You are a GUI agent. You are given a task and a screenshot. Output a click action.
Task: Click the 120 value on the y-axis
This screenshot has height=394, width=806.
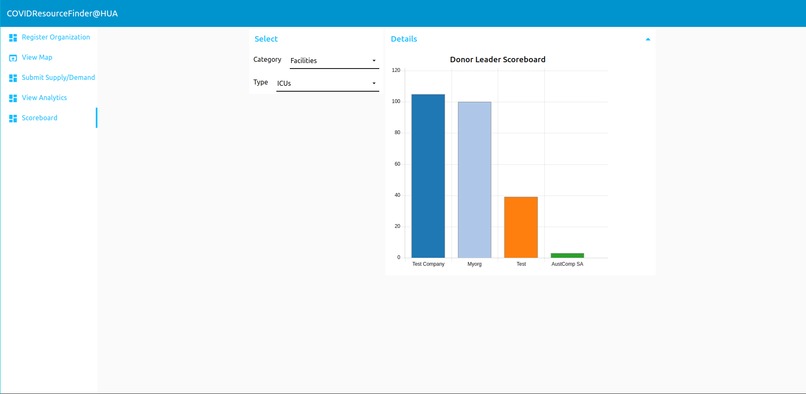(396, 70)
